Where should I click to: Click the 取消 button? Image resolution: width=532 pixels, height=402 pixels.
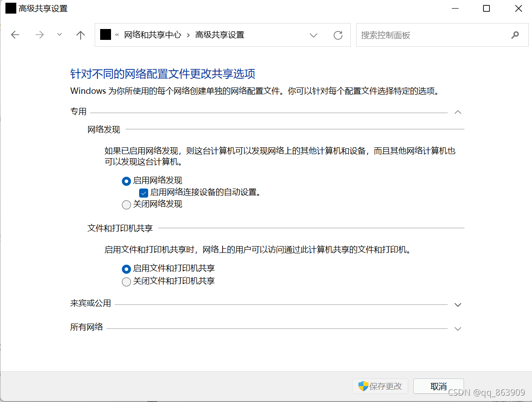pyautogui.click(x=438, y=386)
